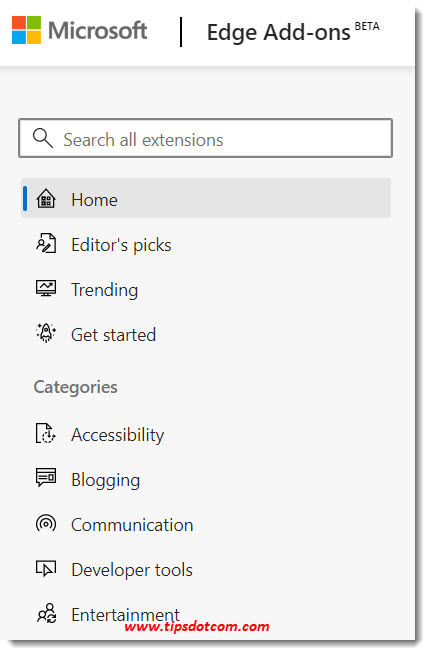
Task: Focus the Search all extensions field
Action: click(205, 138)
